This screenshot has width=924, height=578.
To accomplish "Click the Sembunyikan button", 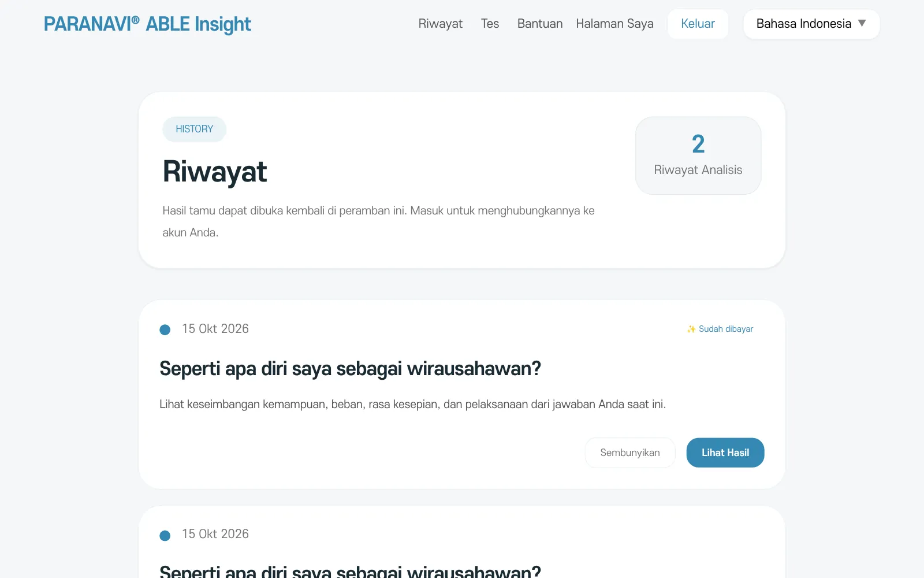I will (630, 453).
